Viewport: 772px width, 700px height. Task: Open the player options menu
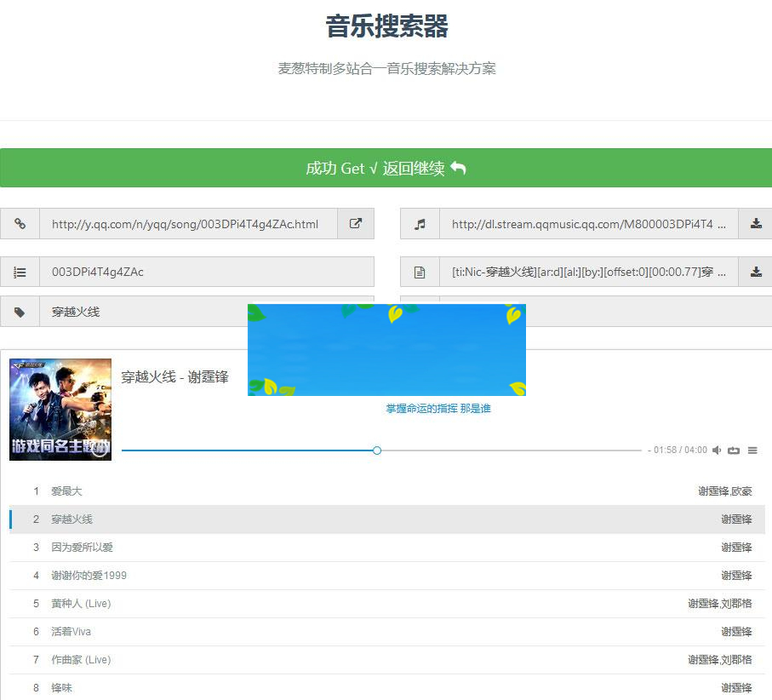click(x=752, y=450)
